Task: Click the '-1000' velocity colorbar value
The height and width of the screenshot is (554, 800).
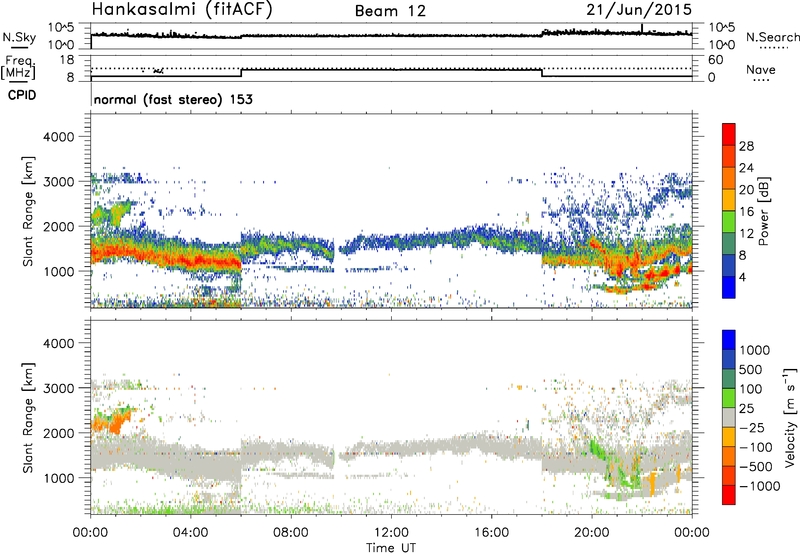Action: (760, 486)
